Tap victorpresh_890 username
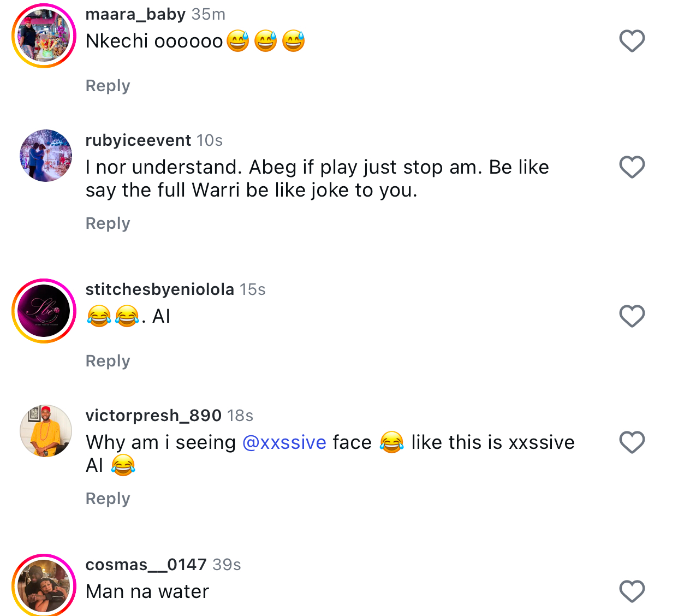This screenshot has width=678, height=616. click(x=153, y=416)
